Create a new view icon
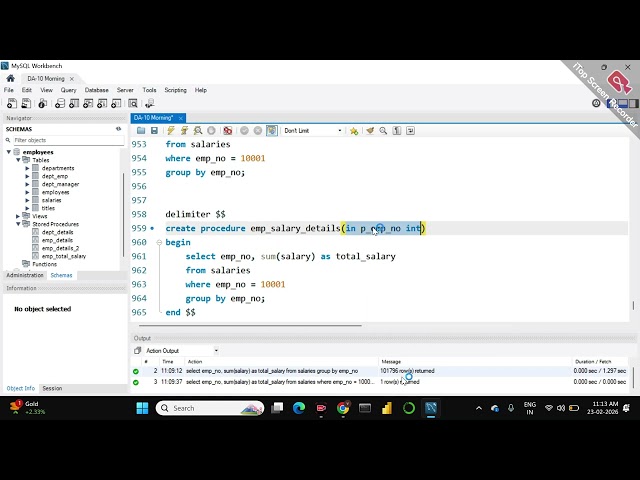The width and height of the screenshot is (640, 480). pos(88,104)
